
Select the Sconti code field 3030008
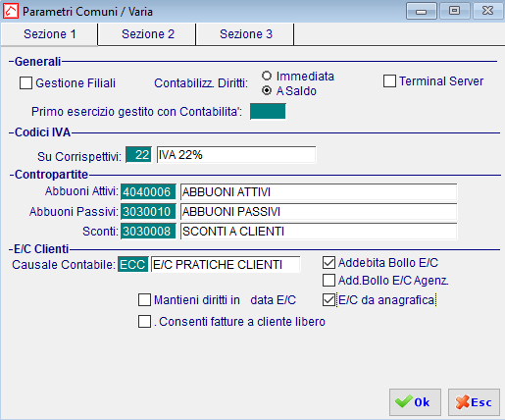click(148, 231)
